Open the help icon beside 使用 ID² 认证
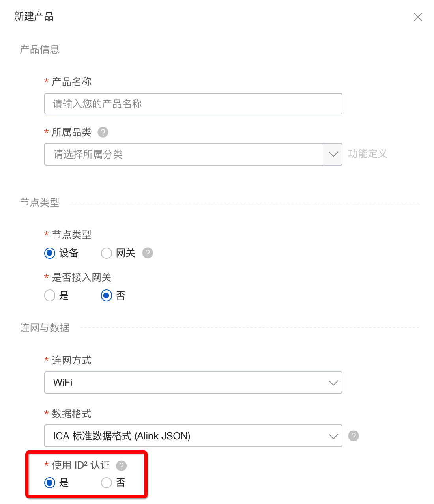 (122, 466)
